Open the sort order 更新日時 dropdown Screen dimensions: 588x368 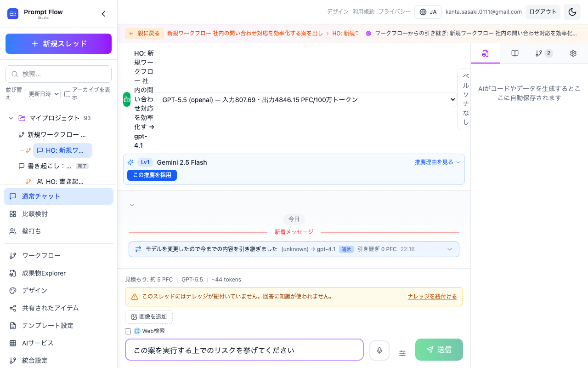click(43, 94)
